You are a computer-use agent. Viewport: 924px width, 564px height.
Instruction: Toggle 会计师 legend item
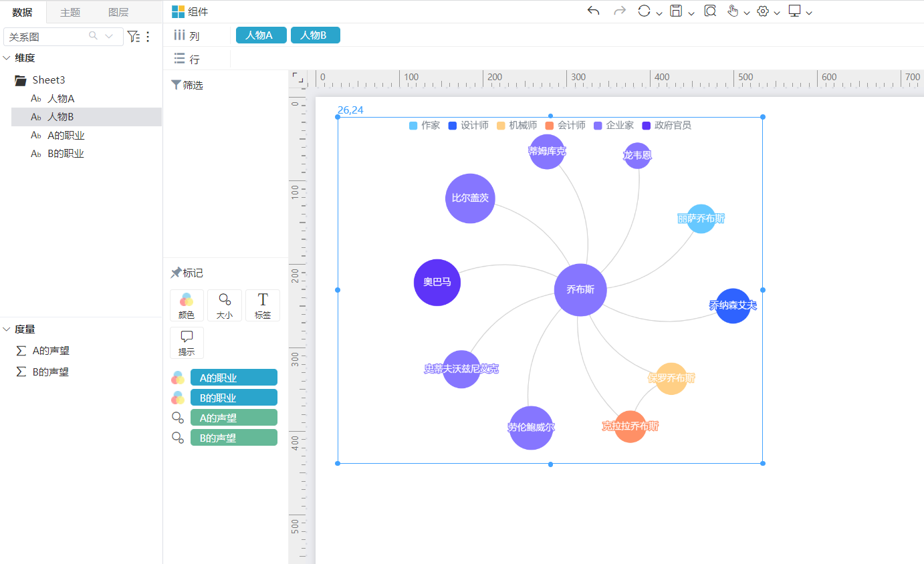click(566, 126)
